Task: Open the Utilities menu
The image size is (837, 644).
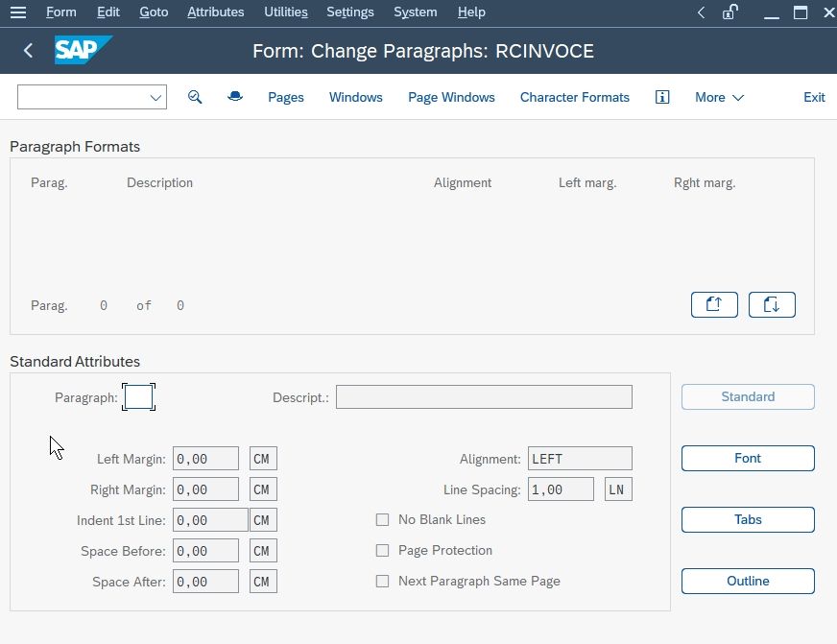Action: coord(286,12)
